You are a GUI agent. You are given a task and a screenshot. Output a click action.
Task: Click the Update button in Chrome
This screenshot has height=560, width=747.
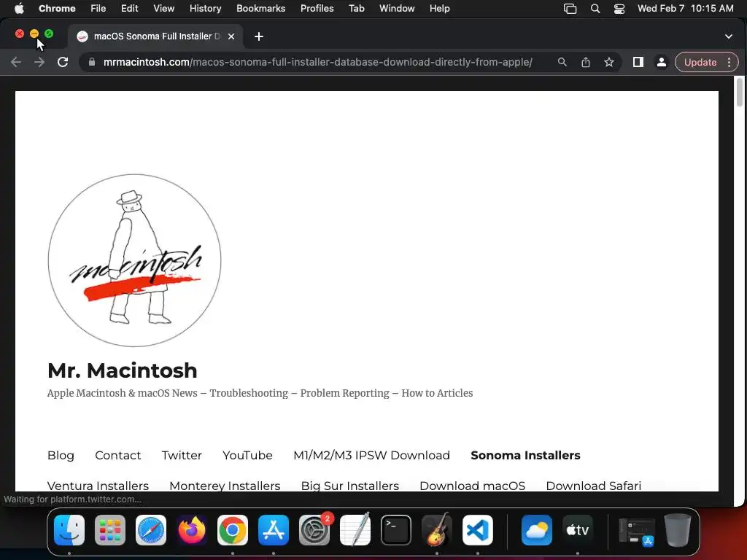[700, 63]
